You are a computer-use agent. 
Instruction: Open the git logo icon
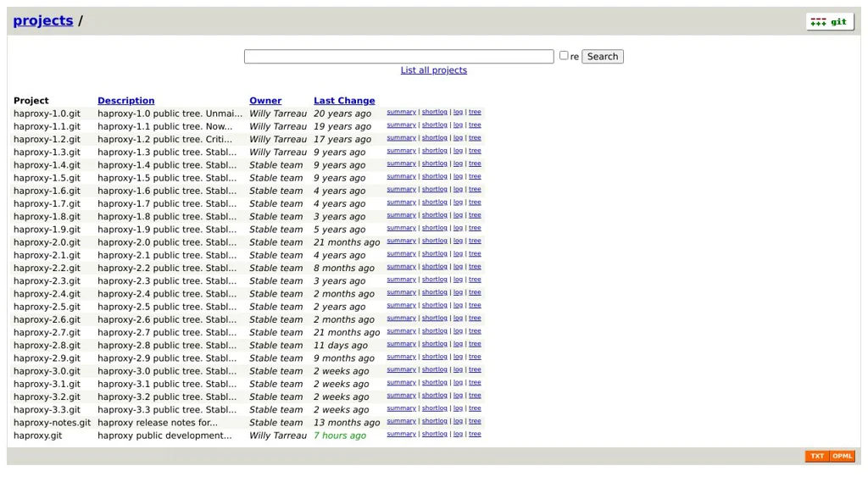[829, 21]
